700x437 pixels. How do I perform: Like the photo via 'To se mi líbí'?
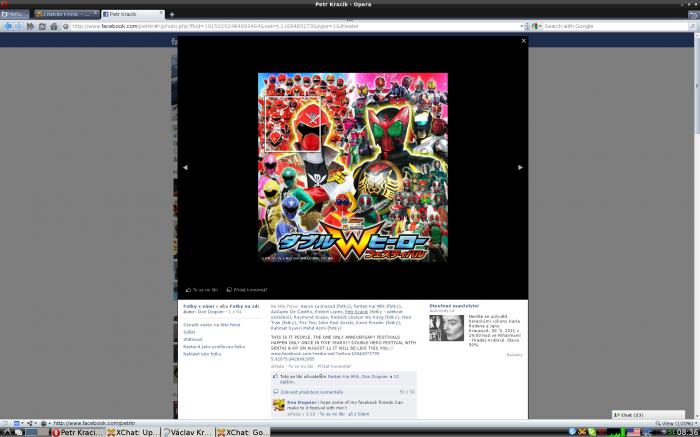coord(202,290)
